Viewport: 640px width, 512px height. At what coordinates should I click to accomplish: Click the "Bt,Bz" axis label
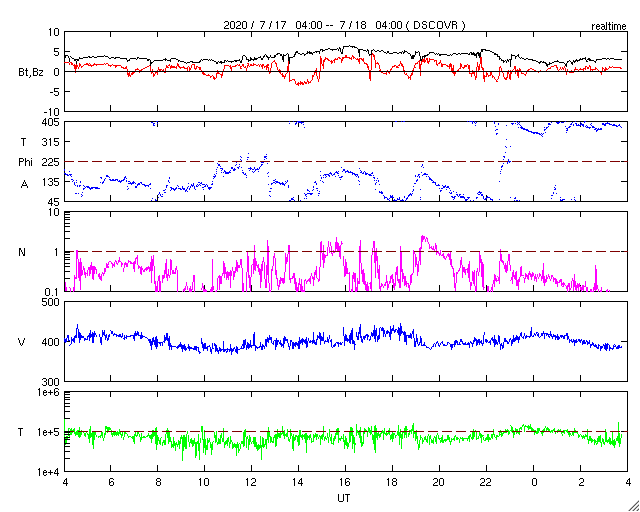[x=31, y=74]
